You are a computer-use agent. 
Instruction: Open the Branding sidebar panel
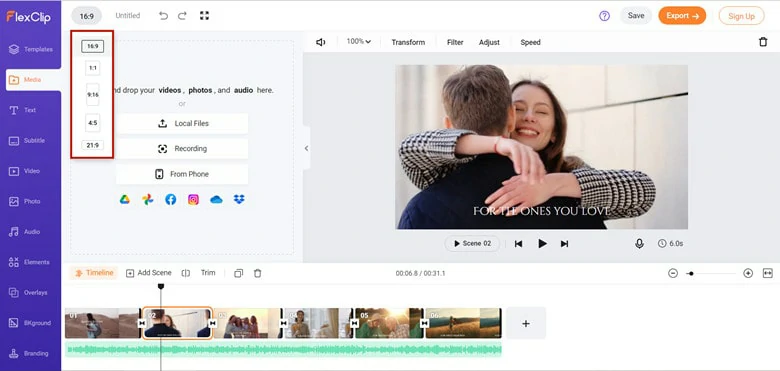[x=30, y=354]
